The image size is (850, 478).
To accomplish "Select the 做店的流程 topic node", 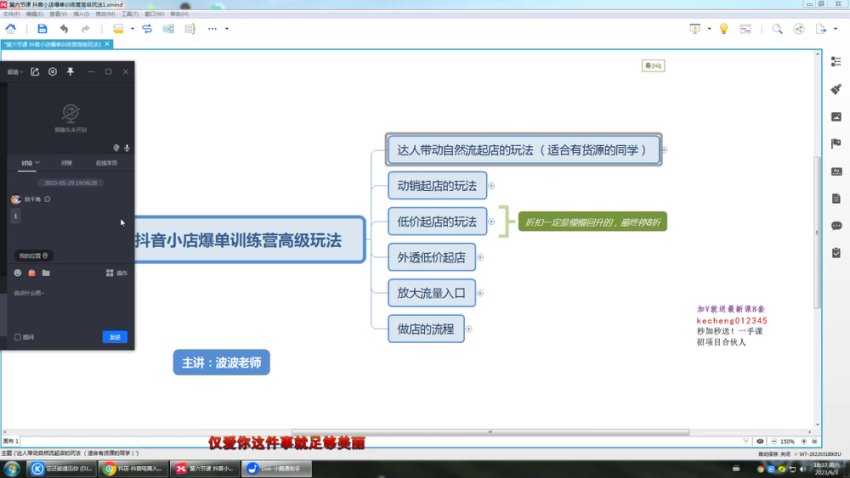I will tap(425, 328).
